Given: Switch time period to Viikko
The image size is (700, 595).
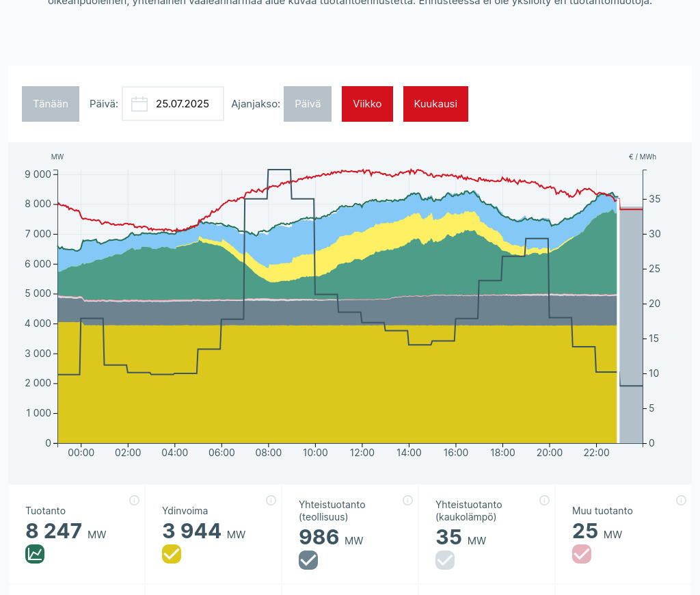Looking at the screenshot, I should point(367,104).
